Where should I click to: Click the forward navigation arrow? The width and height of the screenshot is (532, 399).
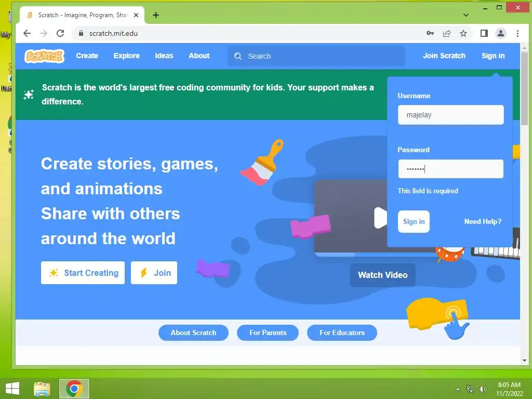coord(44,33)
